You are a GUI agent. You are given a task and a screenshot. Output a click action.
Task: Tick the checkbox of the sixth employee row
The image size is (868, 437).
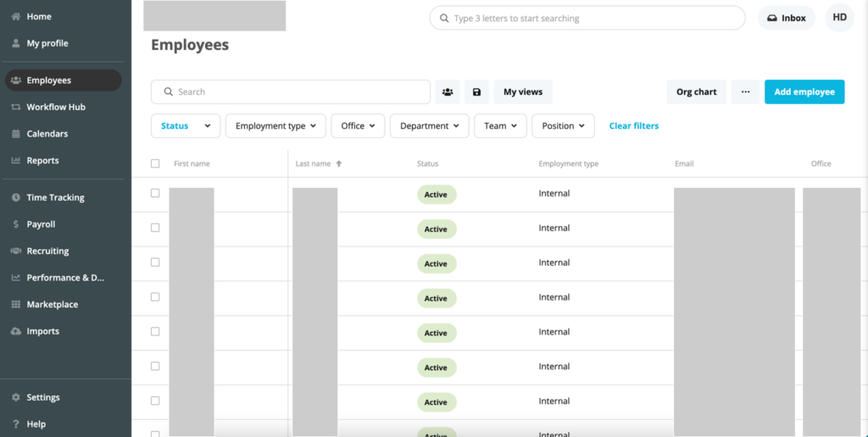tap(155, 366)
